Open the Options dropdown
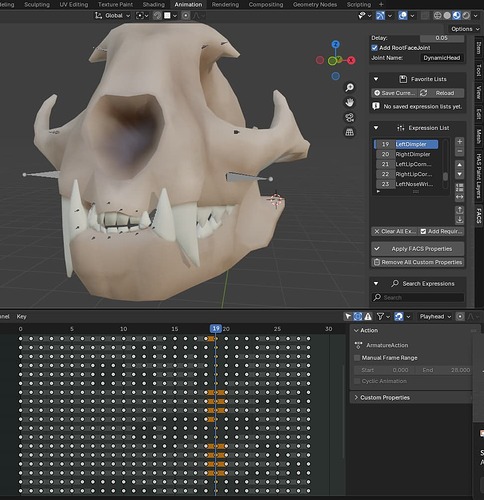The image size is (484, 500). point(465,29)
